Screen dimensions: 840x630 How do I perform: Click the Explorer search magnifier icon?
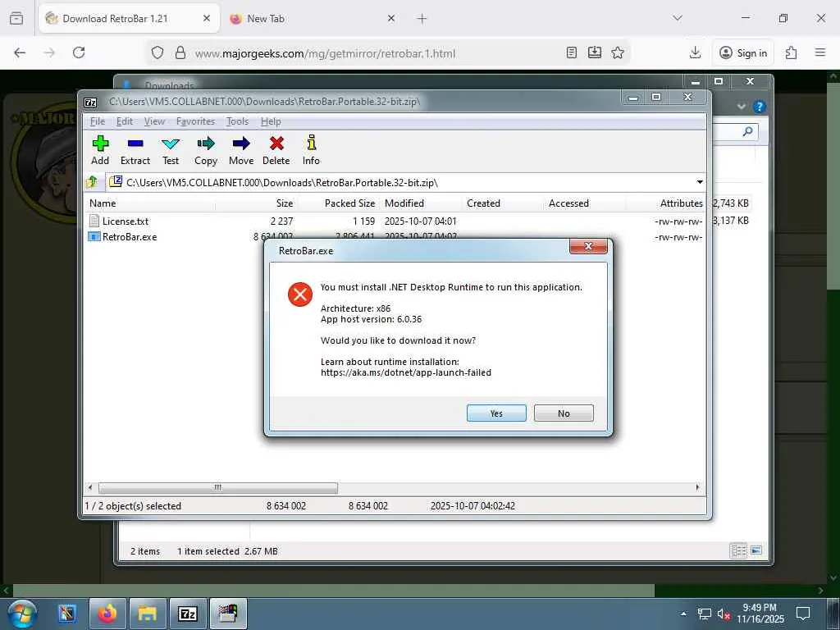tap(748, 131)
